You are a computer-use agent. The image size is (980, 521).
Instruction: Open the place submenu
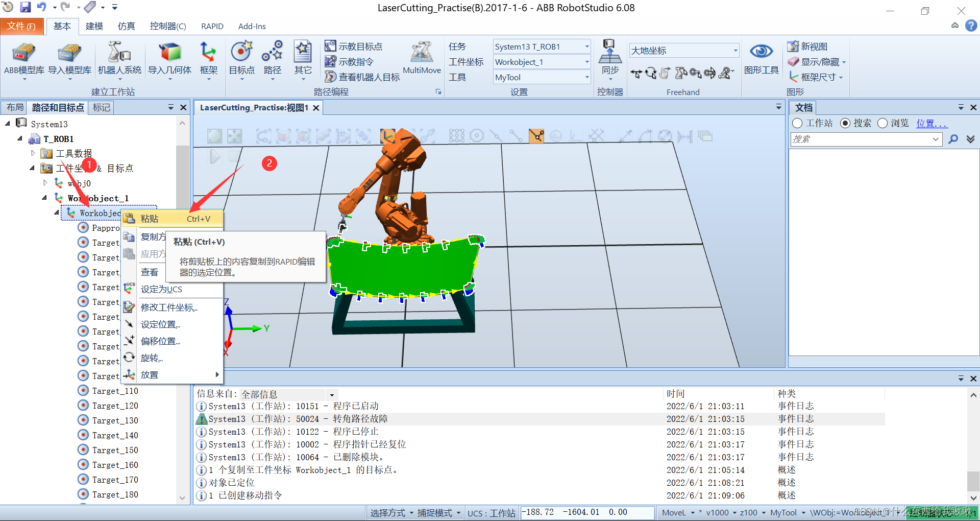[x=173, y=375]
